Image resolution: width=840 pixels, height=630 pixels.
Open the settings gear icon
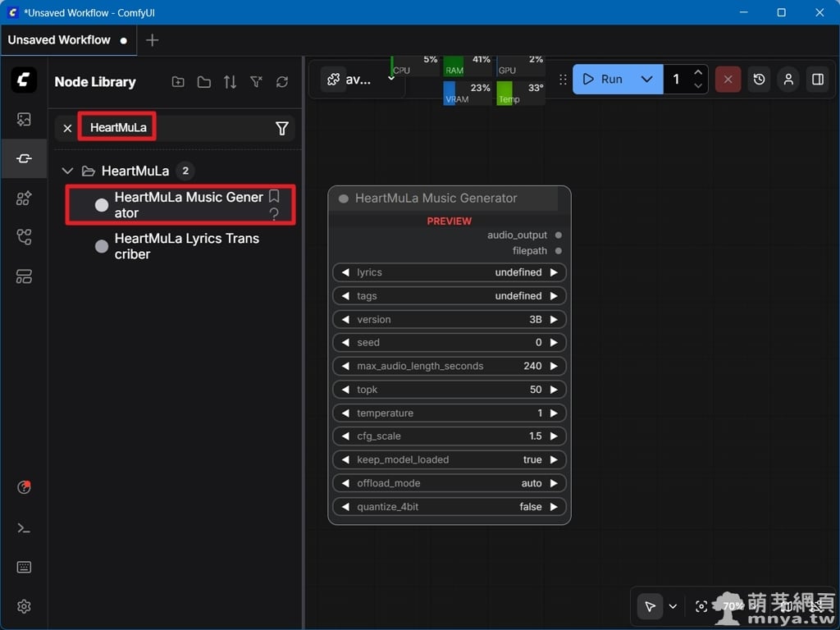click(x=24, y=606)
